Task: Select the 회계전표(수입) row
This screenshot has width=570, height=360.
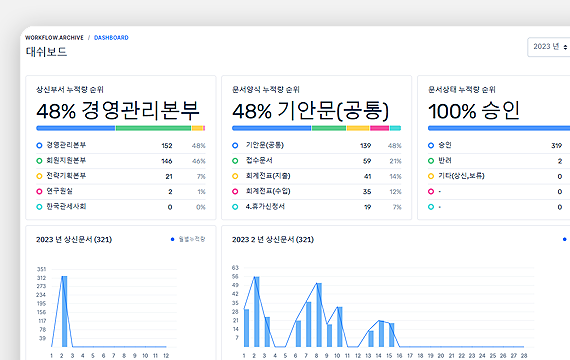Action: pyautogui.click(x=317, y=191)
